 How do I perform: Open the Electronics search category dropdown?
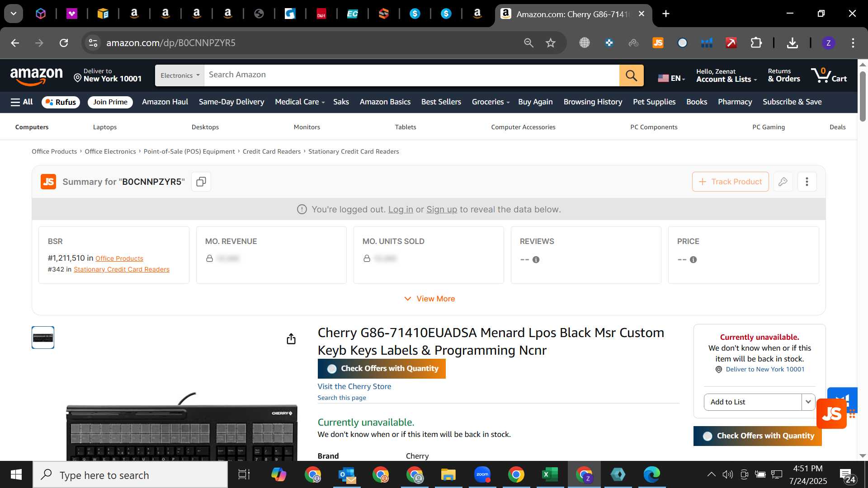(179, 75)
